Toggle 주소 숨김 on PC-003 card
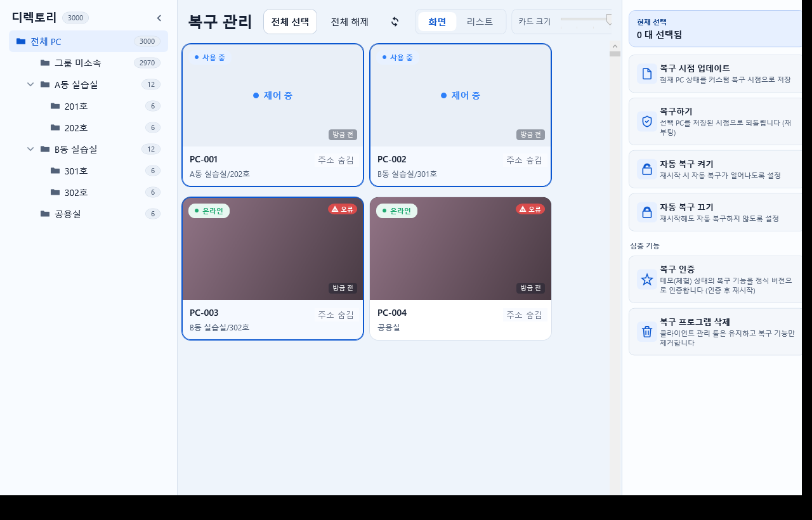The height and width of the screenshot is (520, 812). pyautogui.click(x=336, y=315)
